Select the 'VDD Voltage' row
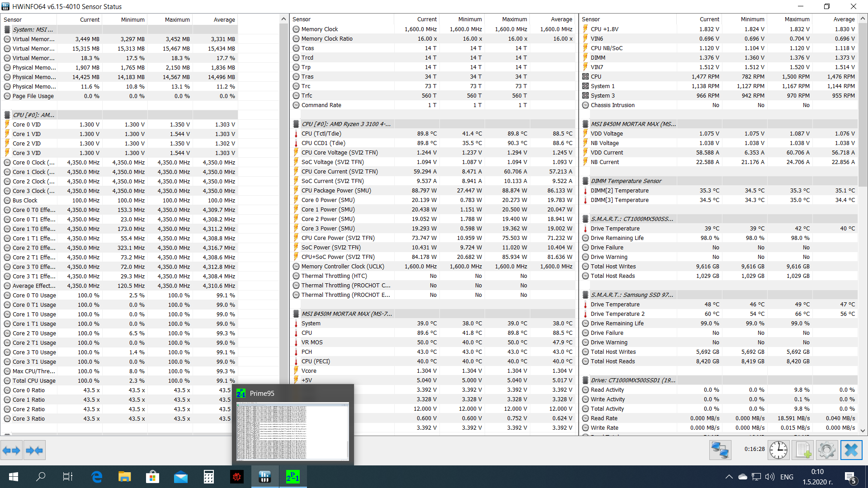Image resolution: width=868 pixels, height=488 pixels. [x=718, y=133]
